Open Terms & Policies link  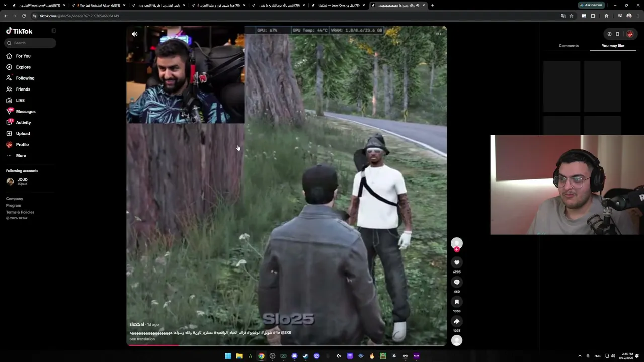20,212
